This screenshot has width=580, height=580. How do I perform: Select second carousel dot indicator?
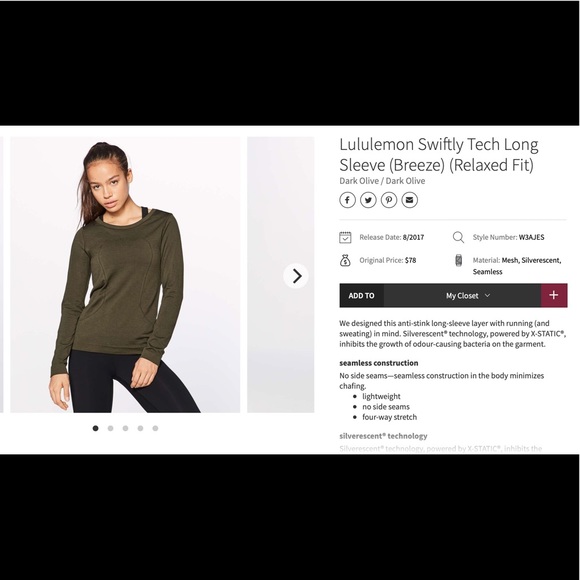click(111, 428)
